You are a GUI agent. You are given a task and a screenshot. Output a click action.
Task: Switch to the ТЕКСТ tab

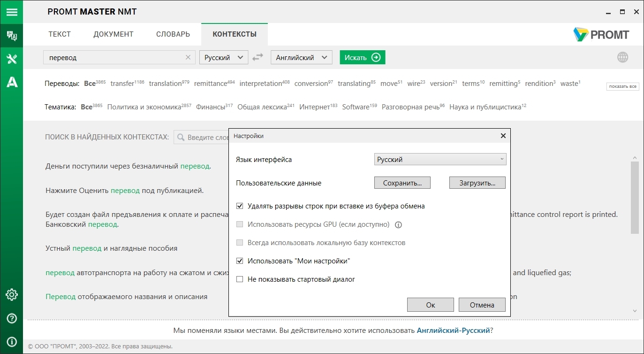coord(60,34)
